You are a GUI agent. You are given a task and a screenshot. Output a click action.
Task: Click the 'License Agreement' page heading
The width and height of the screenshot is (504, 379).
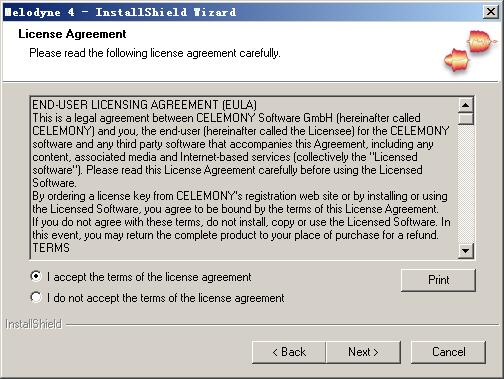(72, 34)
